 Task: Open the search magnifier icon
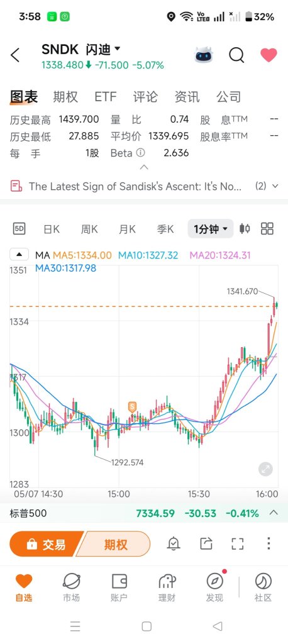pyautogui.click(x=236, y=55)
